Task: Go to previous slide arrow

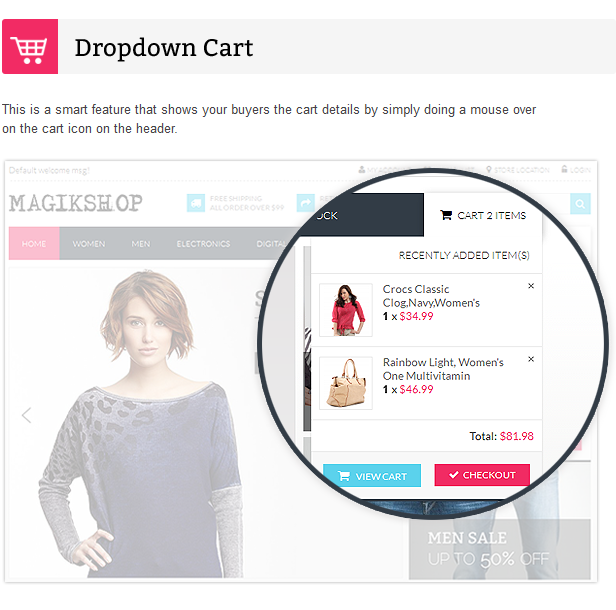Action: pyautogui.click(x=27, y=415)
